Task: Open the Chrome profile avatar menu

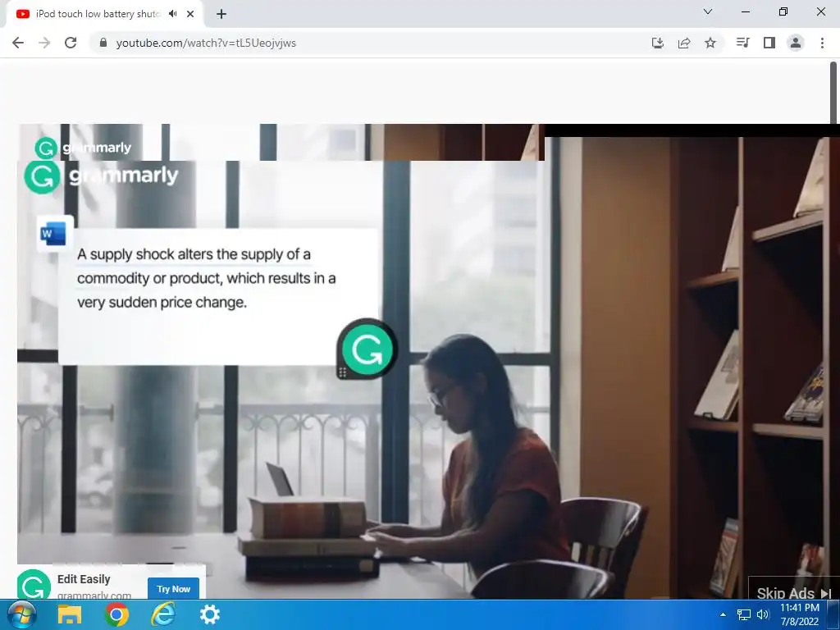Action: pyautogui.click(x=796, y=43)
